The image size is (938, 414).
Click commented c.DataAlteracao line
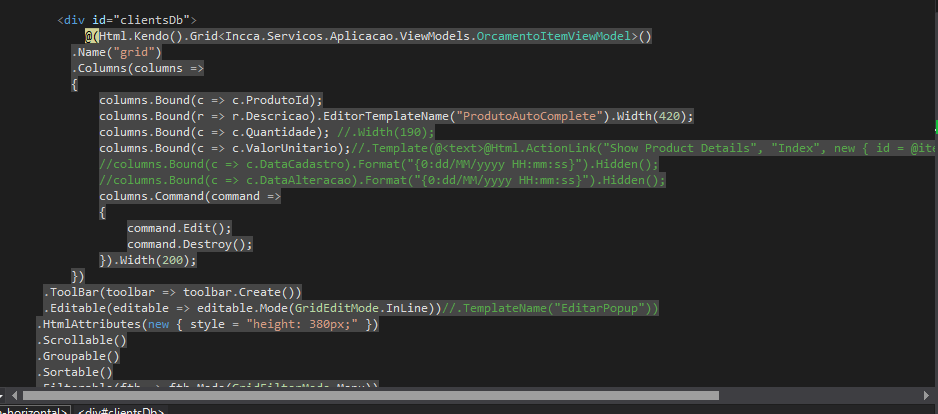tap(382, 180)
